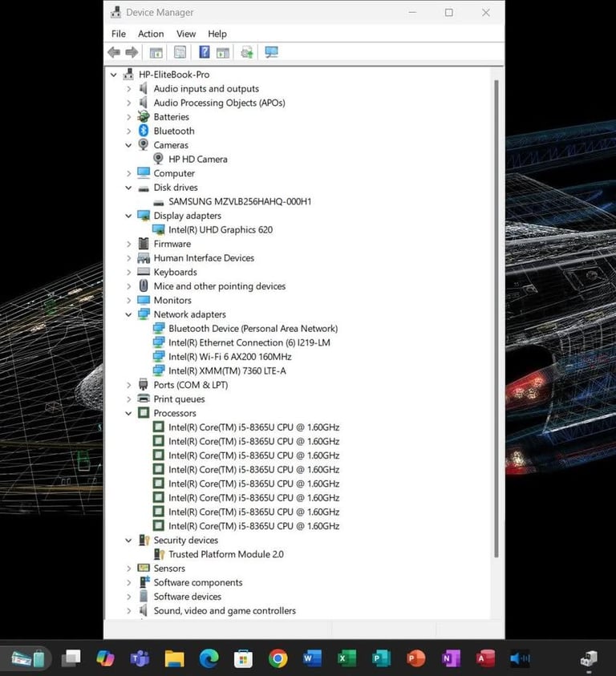616x676 pixels.
Task: Click the Forward arrow toolbar button
Action: [x=132, y=53]
